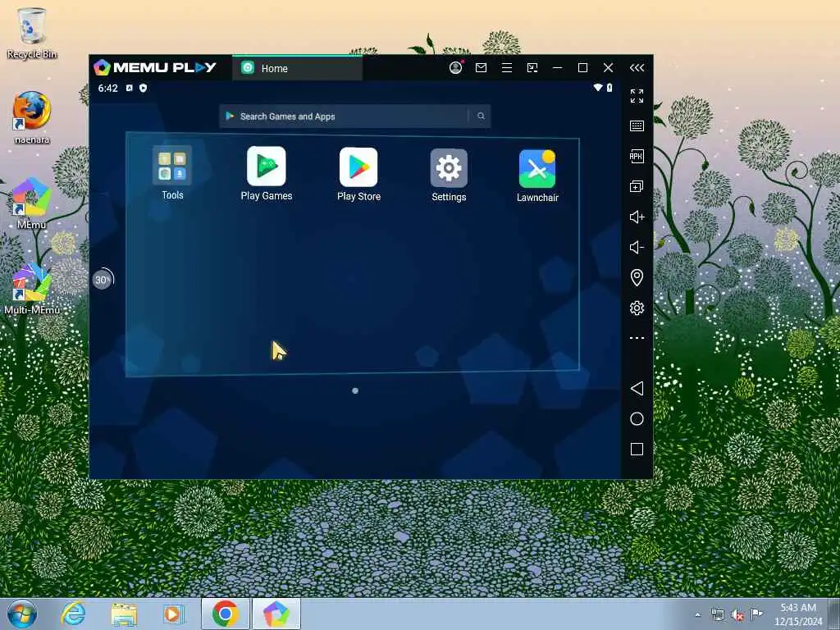Click the floating 30 performance badge
The image size is (840, 630).
(102, 279)
